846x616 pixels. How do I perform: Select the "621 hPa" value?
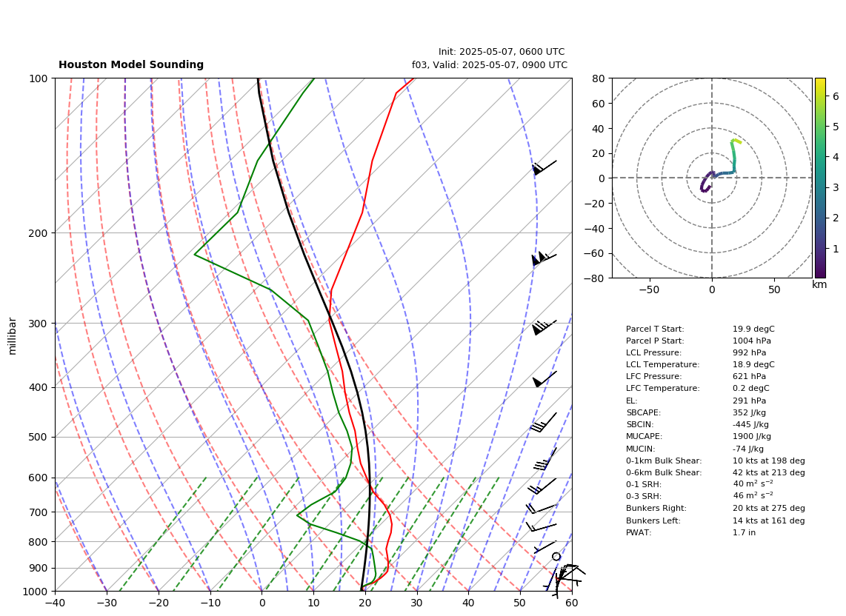pyautogui.click(x=750, y=377)
